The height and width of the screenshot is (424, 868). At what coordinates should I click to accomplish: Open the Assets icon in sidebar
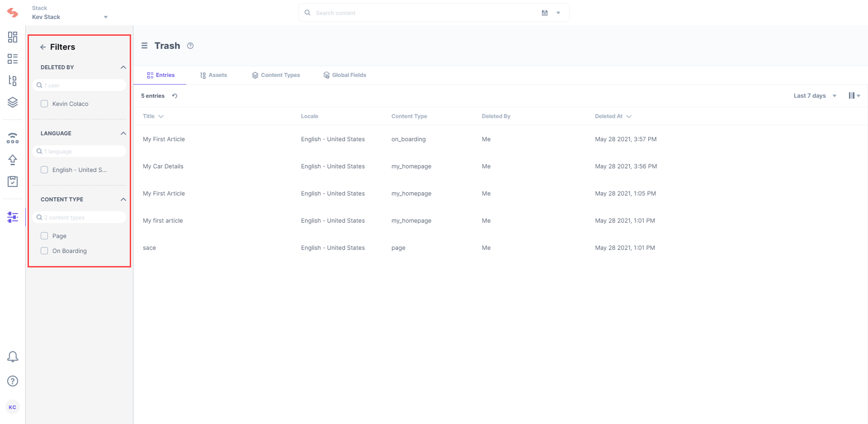pos(12,80)
